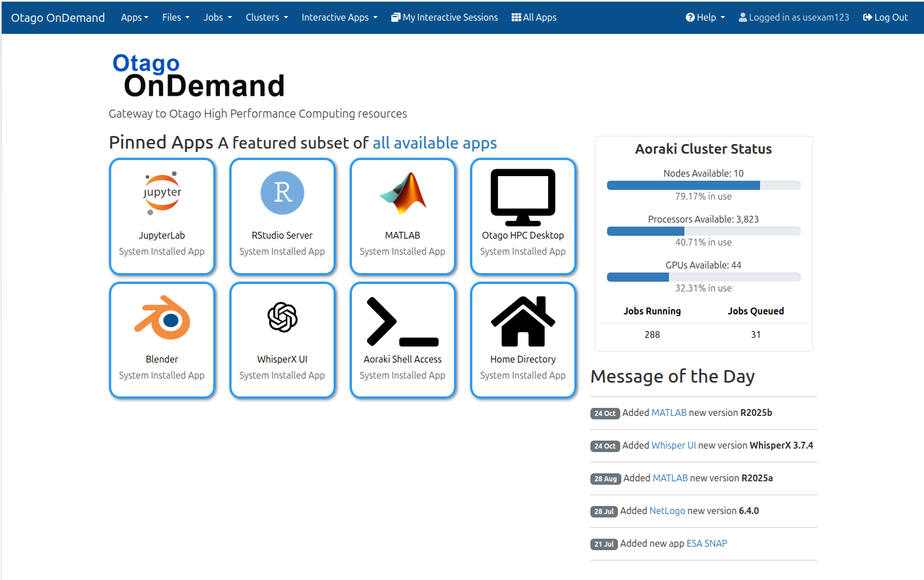Click the MATLAB logo icon
The image size is (924, 580).
click(x=403, y=193)
